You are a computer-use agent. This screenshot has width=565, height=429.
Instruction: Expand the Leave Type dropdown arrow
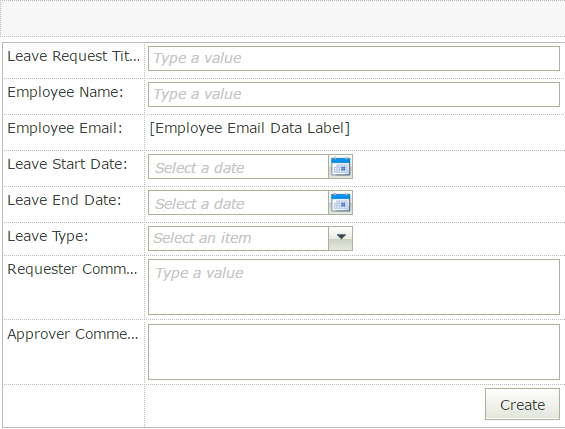pyautogui.click(x=341, y=238)
